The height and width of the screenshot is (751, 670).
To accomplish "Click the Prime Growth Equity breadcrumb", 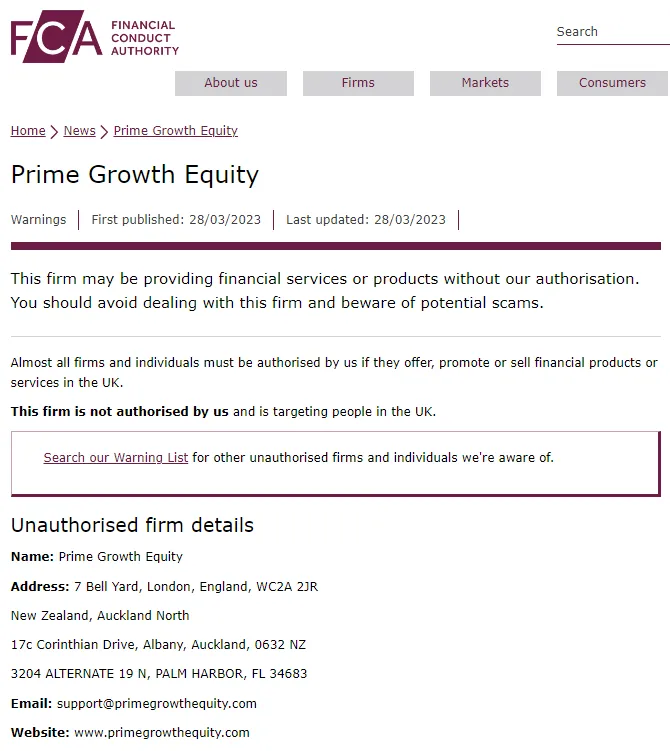I will [x=175, y=131].
